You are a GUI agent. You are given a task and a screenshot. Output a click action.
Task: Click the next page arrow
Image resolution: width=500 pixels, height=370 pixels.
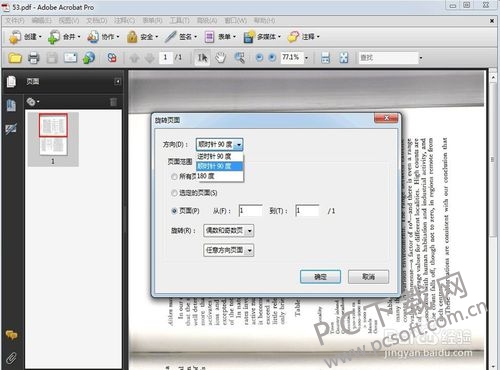coord(150,58)
